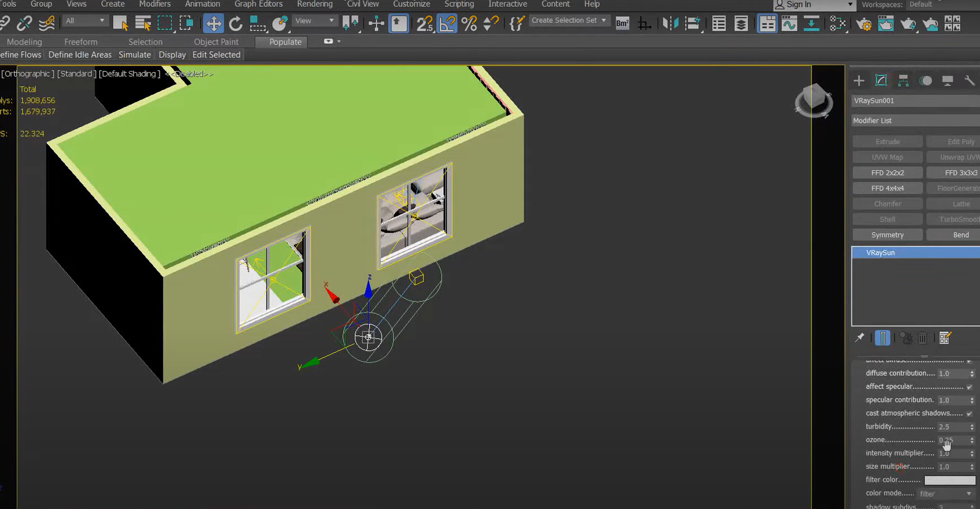Open the Curve Editor icon
The image size is (980, 509).
coord(789,23)
